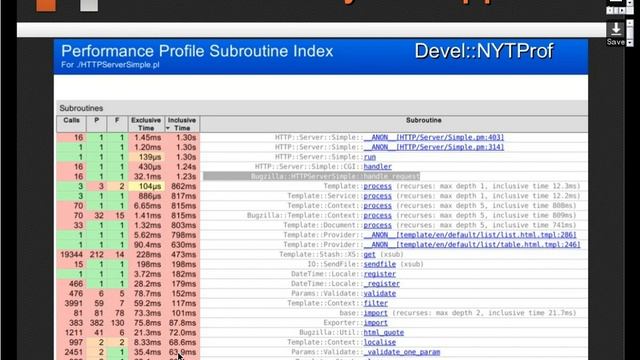Screen dimensions: 640x360
Task: Click the Save download icon
Action: [616, 29]
